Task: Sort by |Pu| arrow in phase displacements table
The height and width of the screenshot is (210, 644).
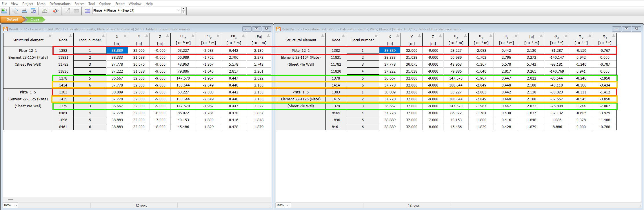Action: point(268,36)
